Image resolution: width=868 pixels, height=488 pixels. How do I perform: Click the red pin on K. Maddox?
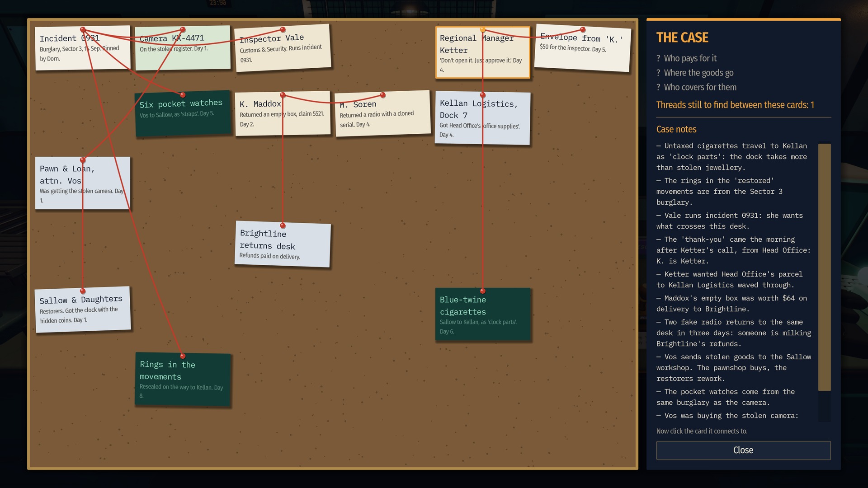tap(283, 95)
